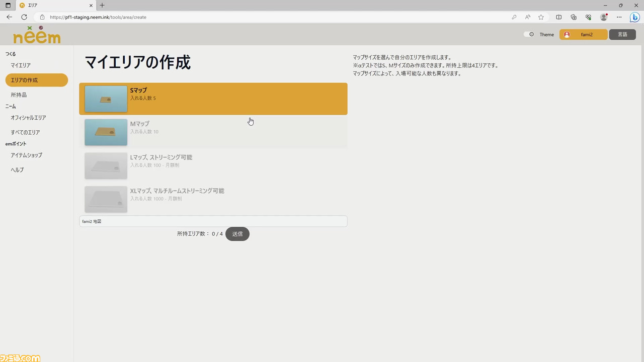Open the browser Settings and more menu
Image resolution: width=644 pixels, height=362 pixels.
click(x=619, y=17)
